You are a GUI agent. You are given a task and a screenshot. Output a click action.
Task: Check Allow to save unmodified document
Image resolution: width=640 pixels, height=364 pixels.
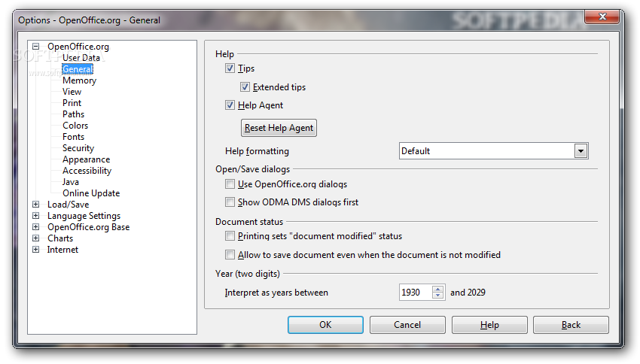[230, 255]
